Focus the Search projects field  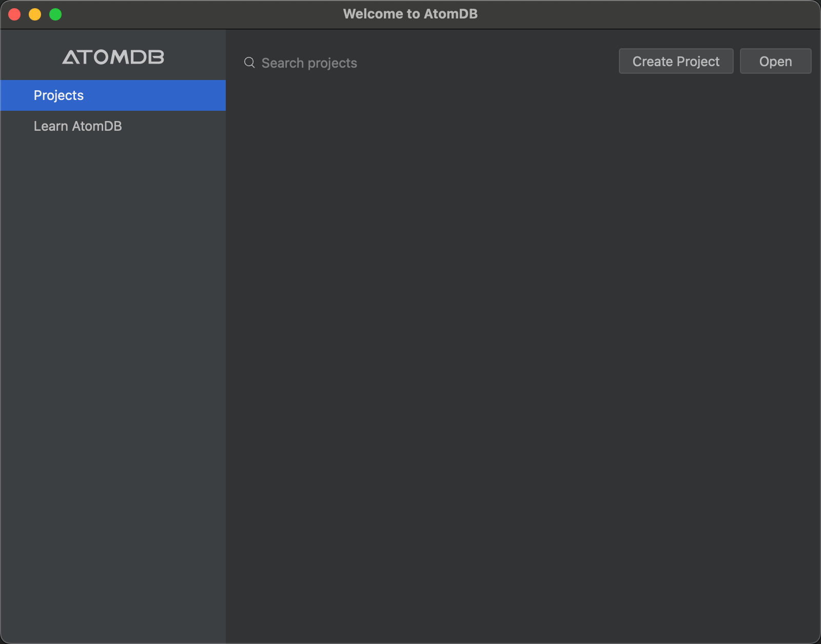(x=426, y=63)
